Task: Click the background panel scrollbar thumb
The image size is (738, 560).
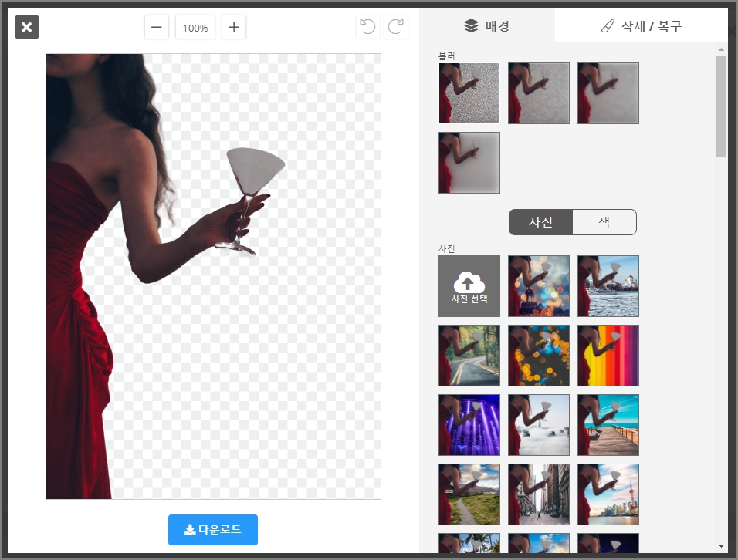Action: coord(721,106)
